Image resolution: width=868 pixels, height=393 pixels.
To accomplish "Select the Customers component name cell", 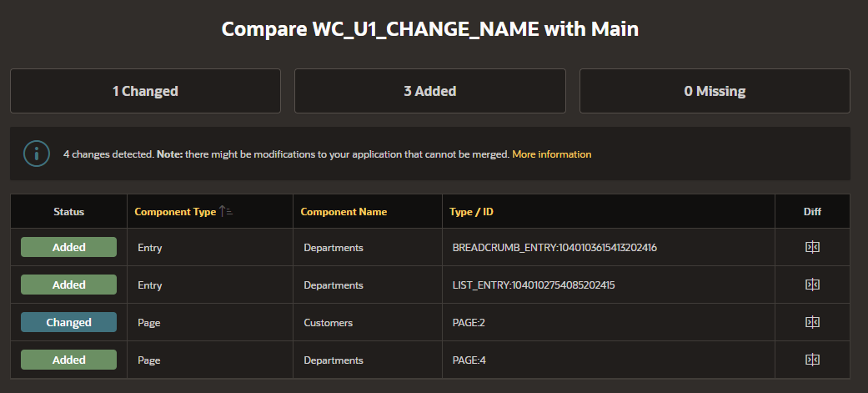I will coord(368,322).
